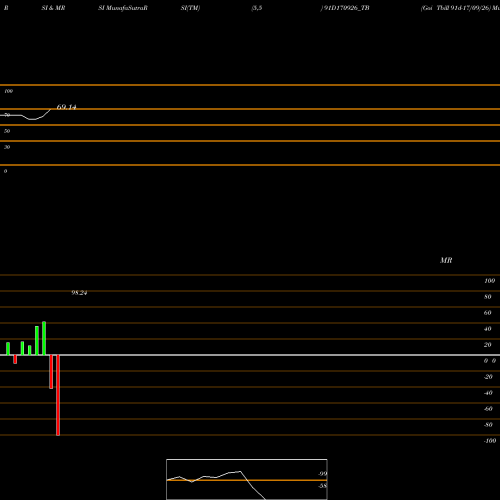Click the -40 label on MR axis

click(488, 393)
